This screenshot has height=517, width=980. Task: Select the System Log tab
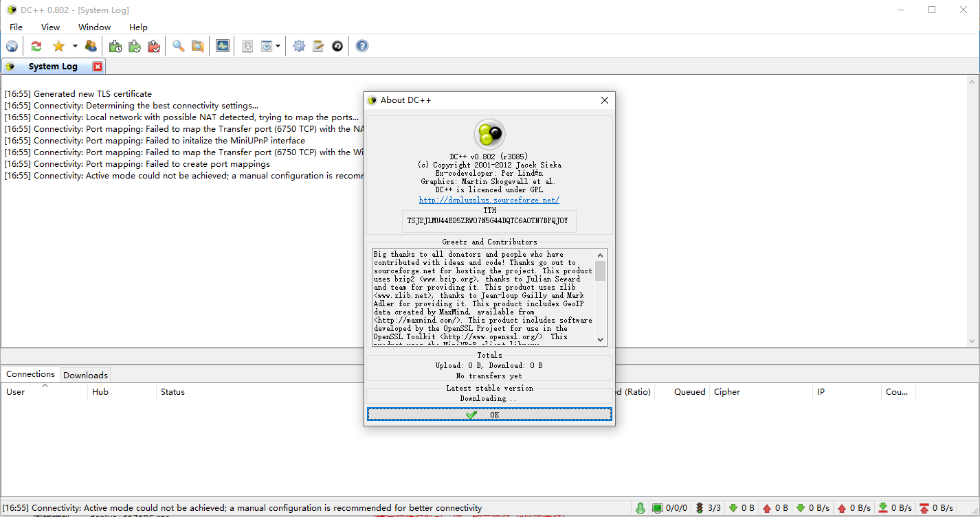(53, 67)
